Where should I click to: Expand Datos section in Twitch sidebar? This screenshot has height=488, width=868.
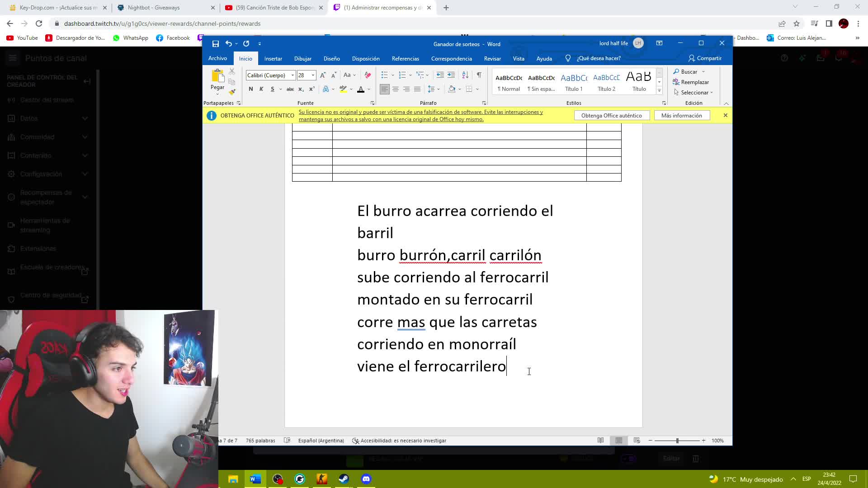(x=85, y=118)
